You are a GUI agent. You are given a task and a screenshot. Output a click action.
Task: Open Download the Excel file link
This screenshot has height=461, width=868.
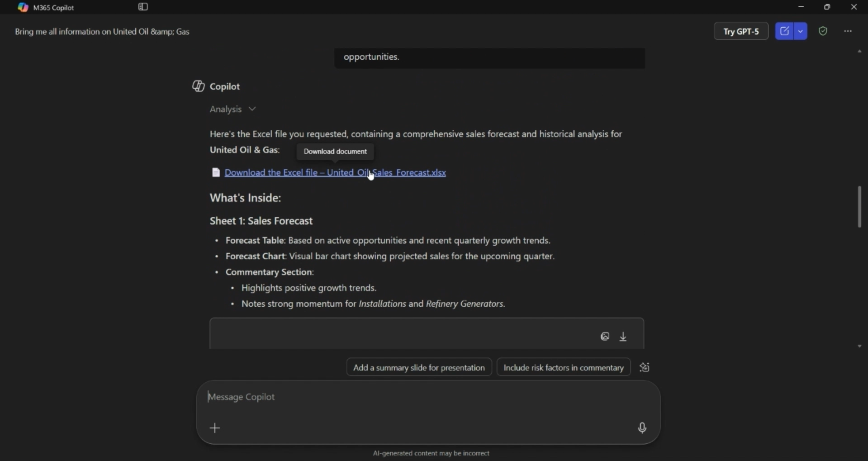(x=335, y=173)
